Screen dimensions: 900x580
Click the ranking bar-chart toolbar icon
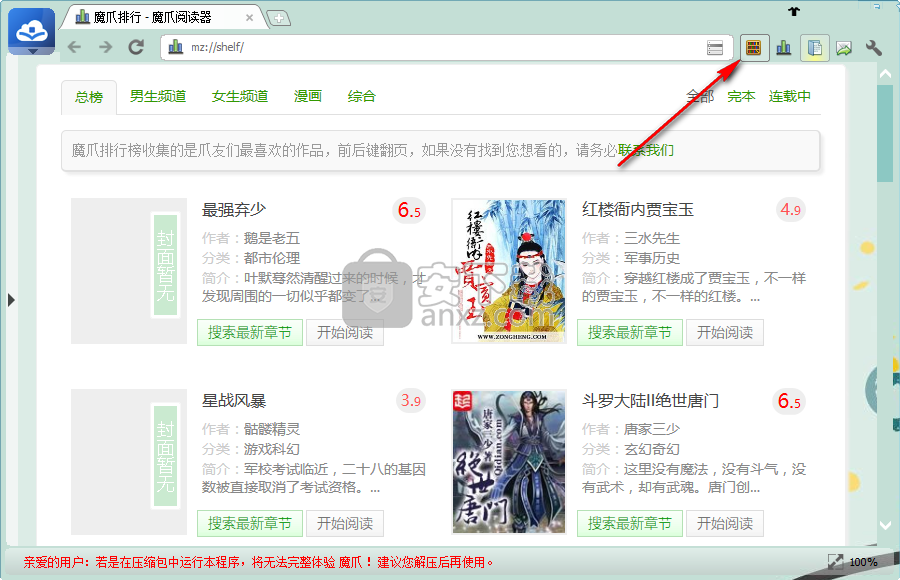(x=784, y=47)
